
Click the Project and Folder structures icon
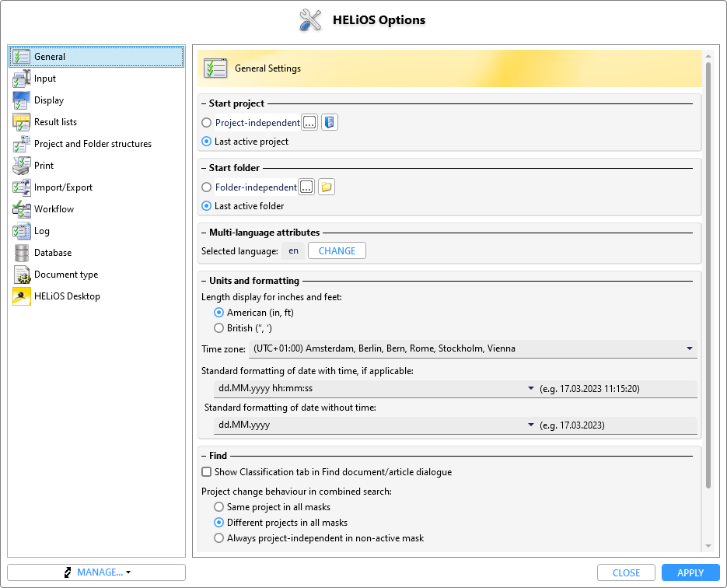click(x=21, y=144)
